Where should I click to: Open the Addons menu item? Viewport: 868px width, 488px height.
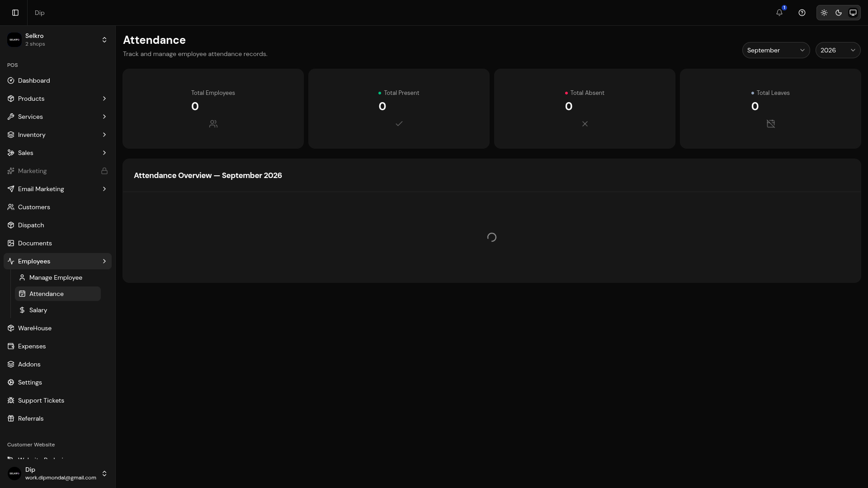pos(57,364)
